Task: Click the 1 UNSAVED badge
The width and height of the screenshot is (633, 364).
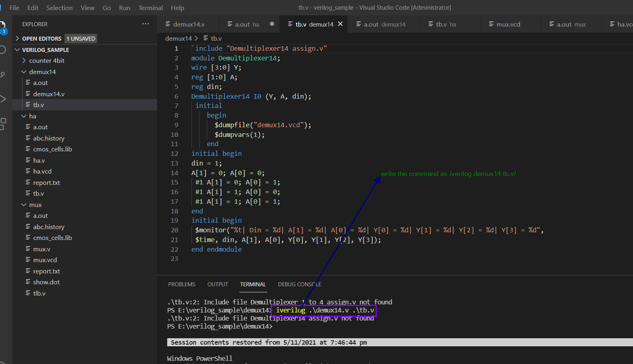Action: click(81, 39)
